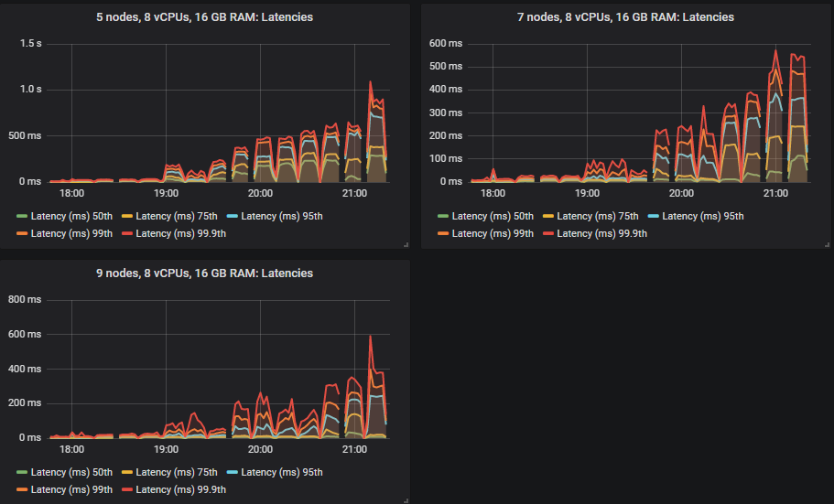Select 'Latency (ms) 75th' label in 5 nodes legend
The image size is (834, 504).
click(x=177, y=217)
